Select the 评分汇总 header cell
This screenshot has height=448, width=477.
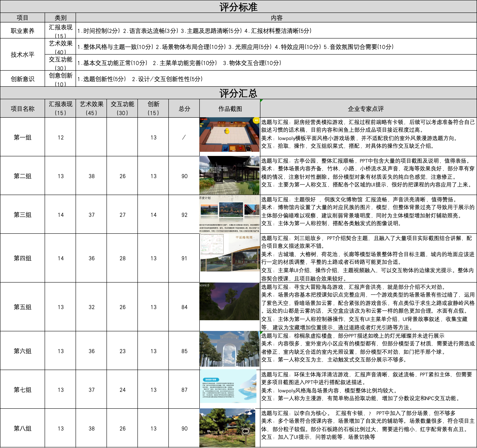pyautogui.click(x=238, y=93)
